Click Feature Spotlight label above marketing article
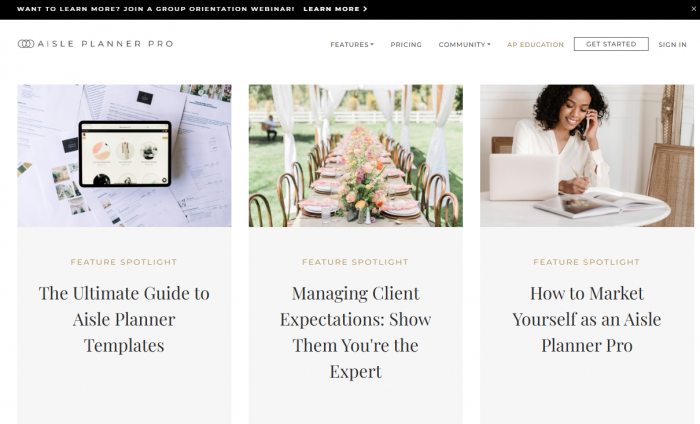The width and height of the screenshot is (700, 424). [587, 262]
